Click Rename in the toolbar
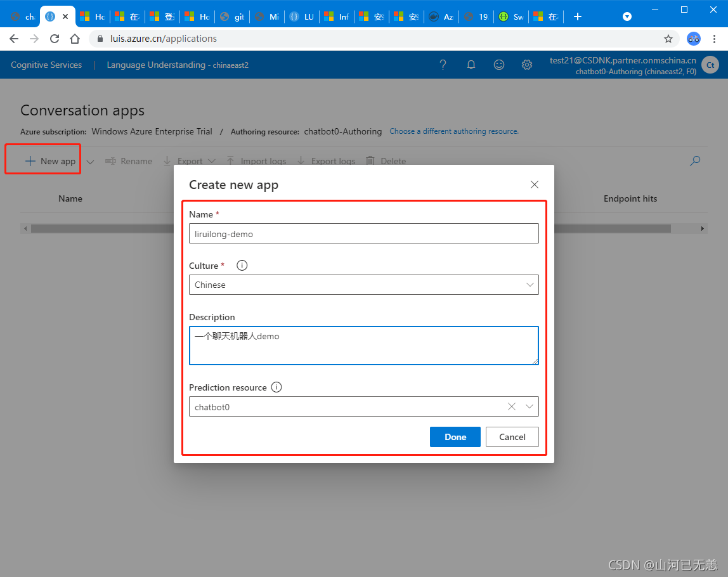The height and width of the screenshot is (577, 728). tap(129, 161)
